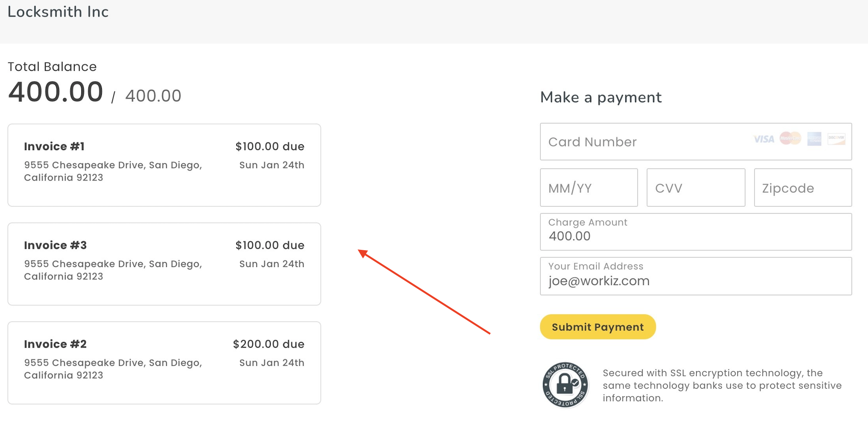Click the SSL Protected padlock badge
868x445 pixels.
[x=565, y=385]
